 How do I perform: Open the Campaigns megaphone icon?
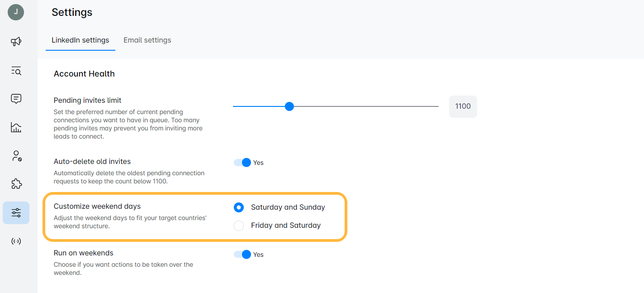pos(16,42)
